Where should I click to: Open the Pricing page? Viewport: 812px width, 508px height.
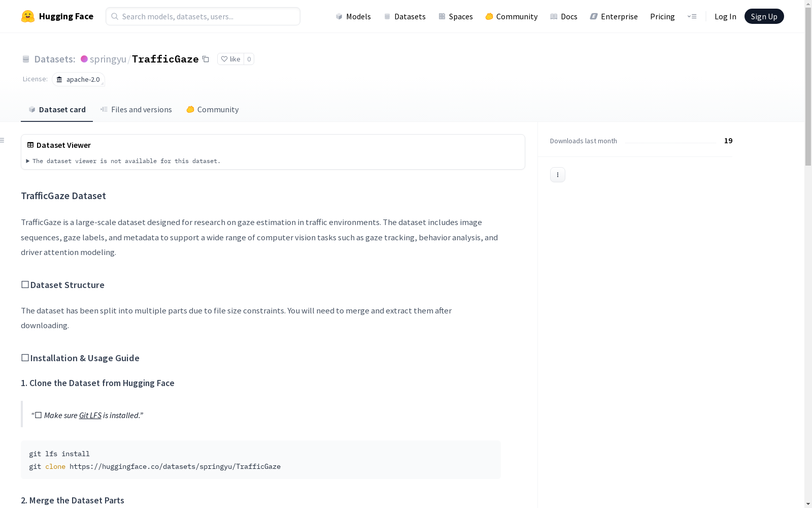point(662,16)
